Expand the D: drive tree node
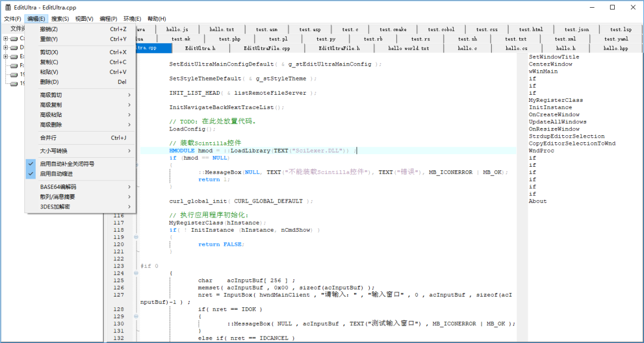Screen dimensions: 644x343 (x=5, y=48)
